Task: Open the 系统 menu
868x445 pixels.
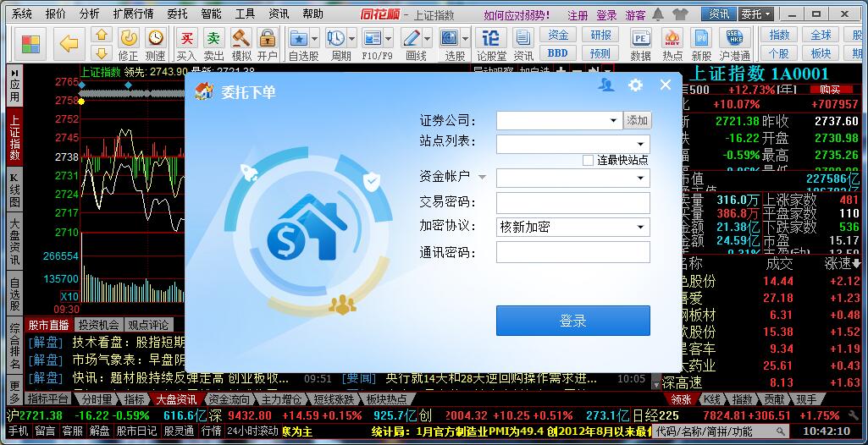Action: click(21, 14)
